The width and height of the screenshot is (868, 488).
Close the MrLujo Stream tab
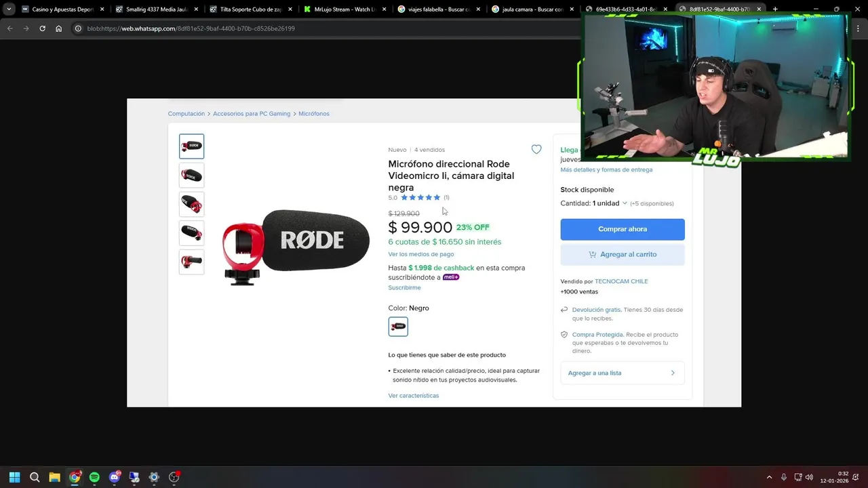click(x=384, y=9)
